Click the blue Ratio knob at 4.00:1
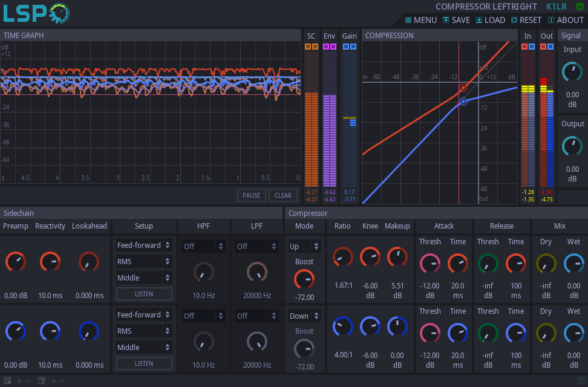Image resolution: width=588 pixels, height=387 pixels. point(343,327)
